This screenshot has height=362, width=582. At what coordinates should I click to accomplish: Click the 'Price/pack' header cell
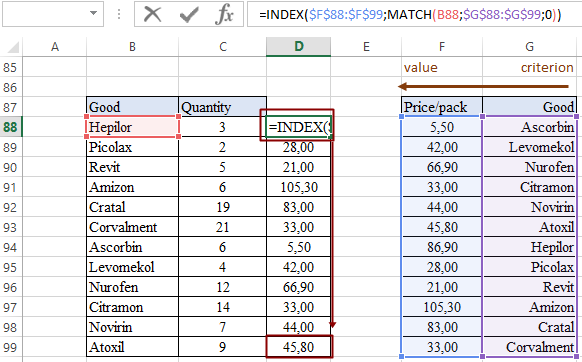pyautogui.click(x=442, y=107)
